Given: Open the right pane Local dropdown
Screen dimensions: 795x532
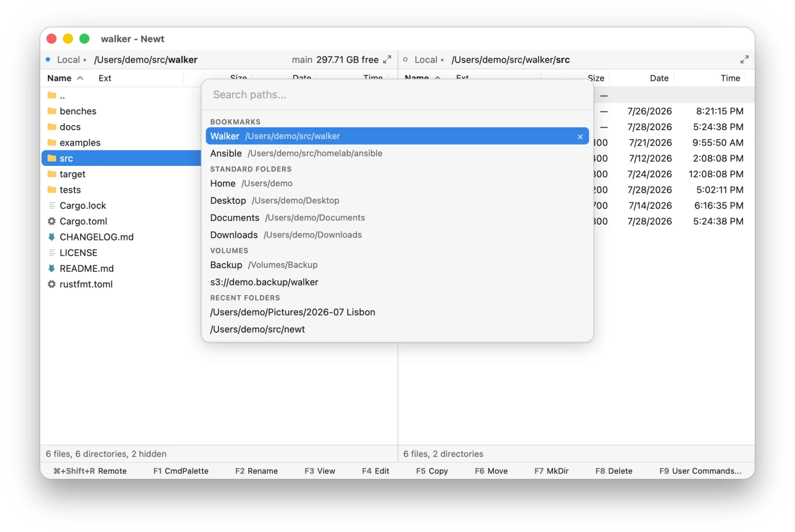Looking at the screenshot, I should [429, 60].
